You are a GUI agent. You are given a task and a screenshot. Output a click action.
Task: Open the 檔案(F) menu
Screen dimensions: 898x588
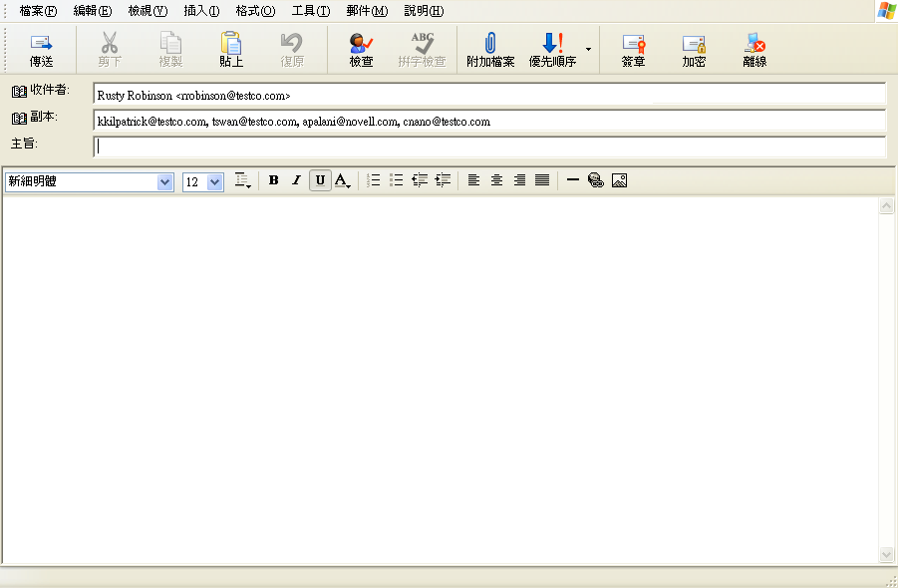tap(38, 11)
